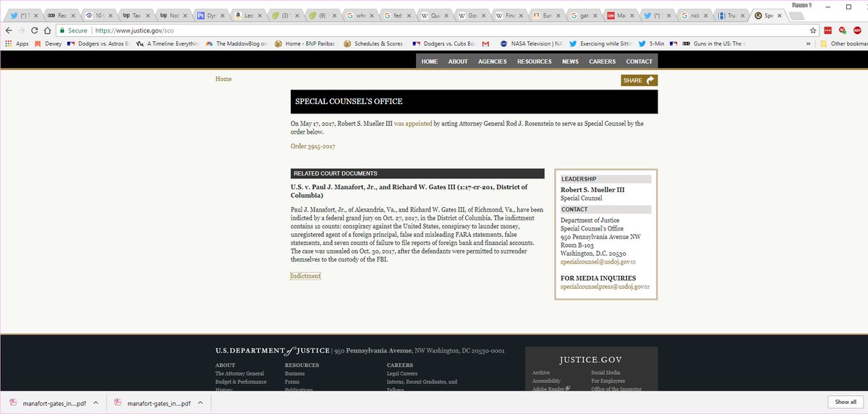Click the Home breadcrumb link

click(x=224, y=79)
